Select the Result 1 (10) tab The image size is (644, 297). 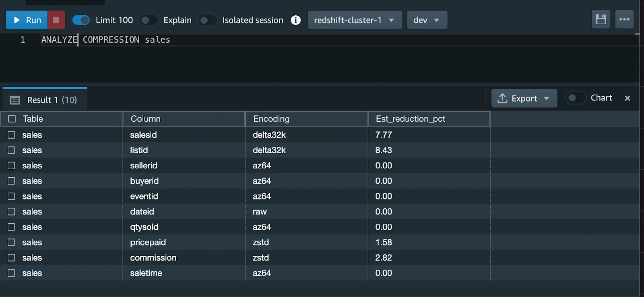coord(45,100)
